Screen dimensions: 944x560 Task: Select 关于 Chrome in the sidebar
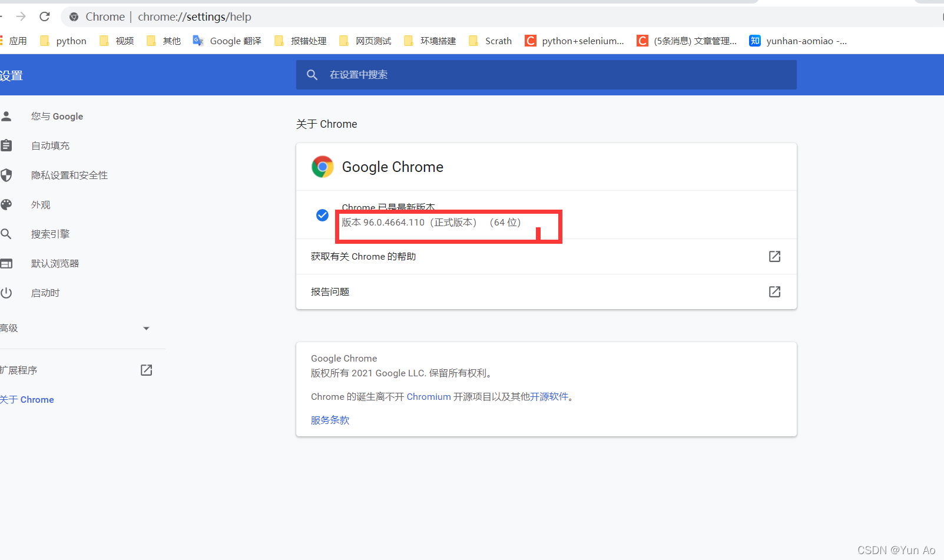click(x=27, y=399)
